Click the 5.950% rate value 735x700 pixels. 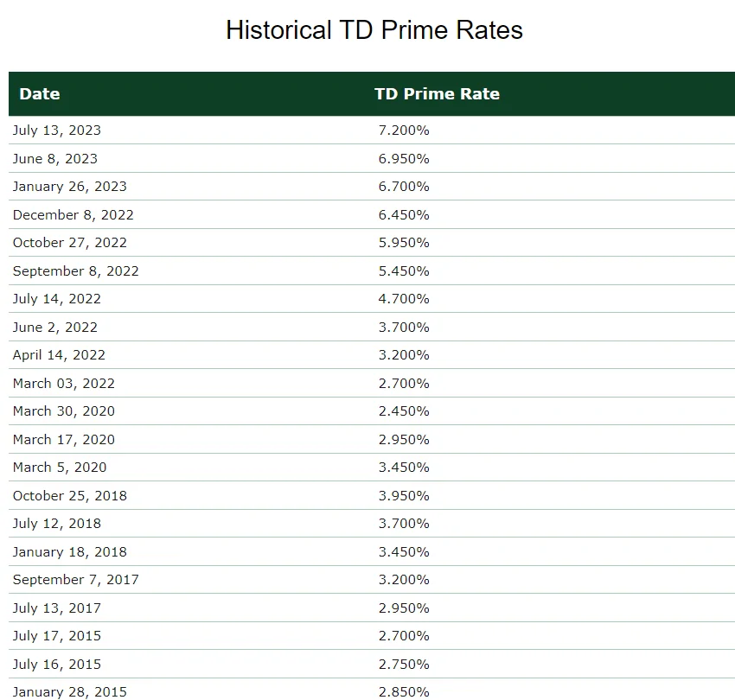pos(404,243)
